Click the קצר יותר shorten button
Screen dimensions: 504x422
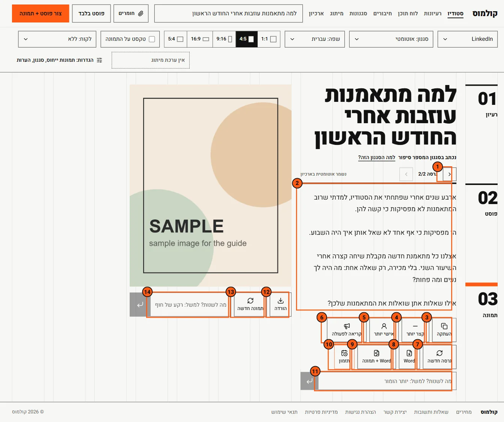coord(415,330)
